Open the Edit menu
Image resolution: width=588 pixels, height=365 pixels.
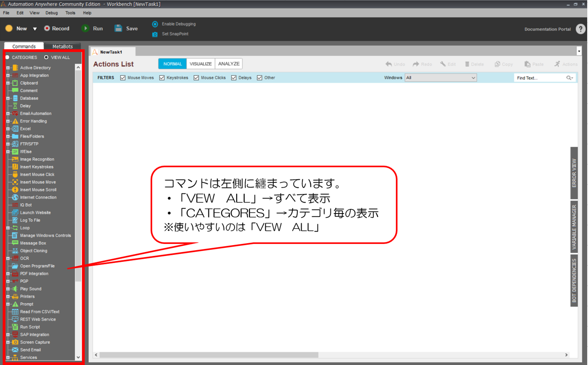[x=20, y=13]
